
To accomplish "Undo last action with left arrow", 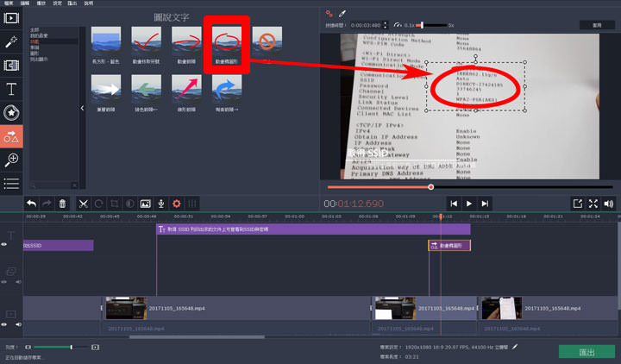I will click(31, 204).
